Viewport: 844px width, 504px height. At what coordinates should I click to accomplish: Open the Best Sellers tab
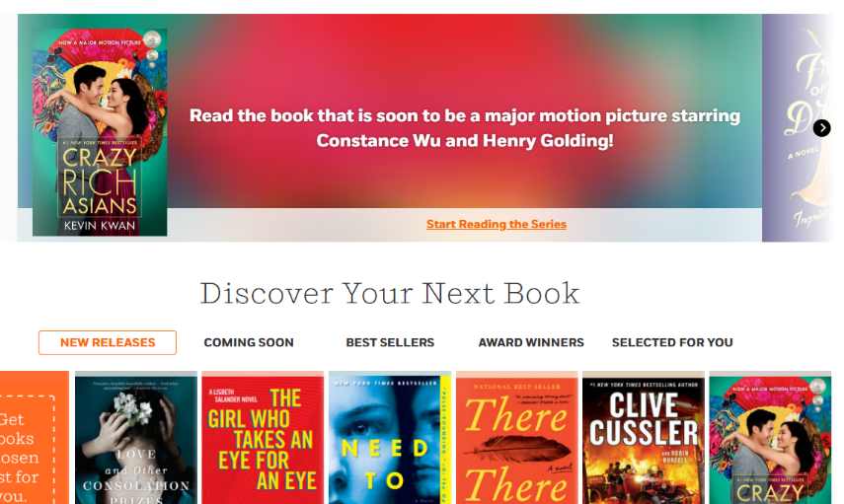click(390, 342)
